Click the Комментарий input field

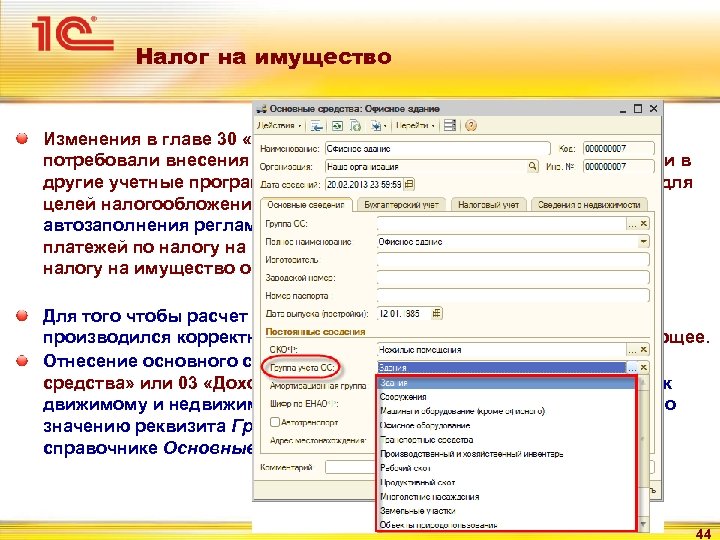point(350,467)
